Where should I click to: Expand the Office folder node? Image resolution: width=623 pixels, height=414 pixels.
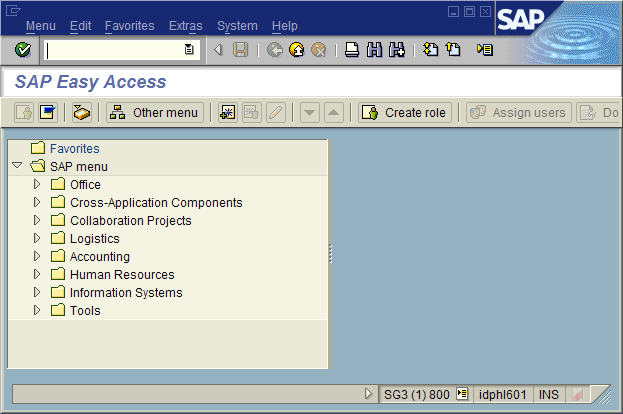(x=37, y=184)
